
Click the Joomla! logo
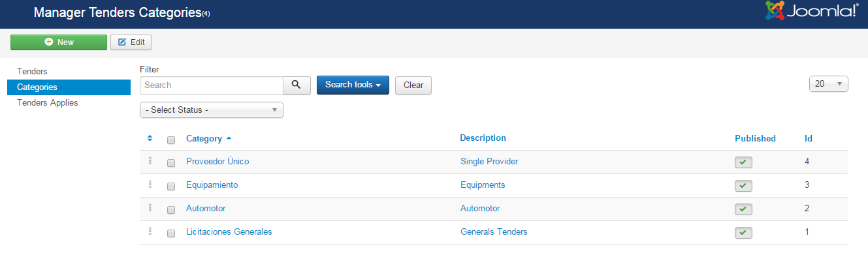[812, 11]
